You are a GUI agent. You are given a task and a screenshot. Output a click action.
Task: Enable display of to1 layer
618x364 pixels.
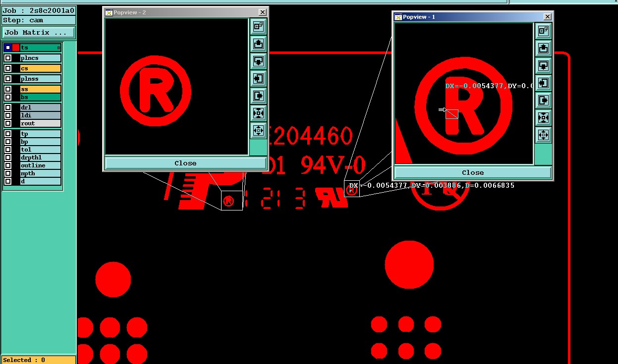pyautogui.click(x=8, y=150)
